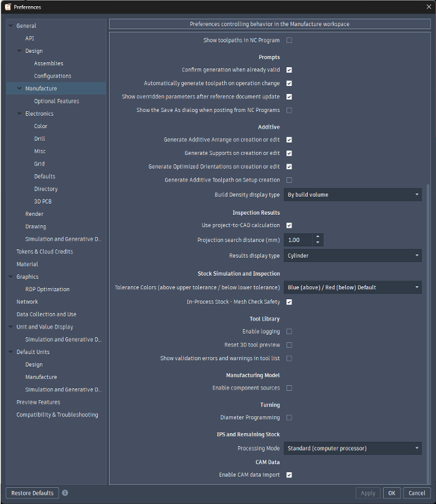
Task: Open the Tolerance Colors dropdown
Action: [x=353, y=287]
